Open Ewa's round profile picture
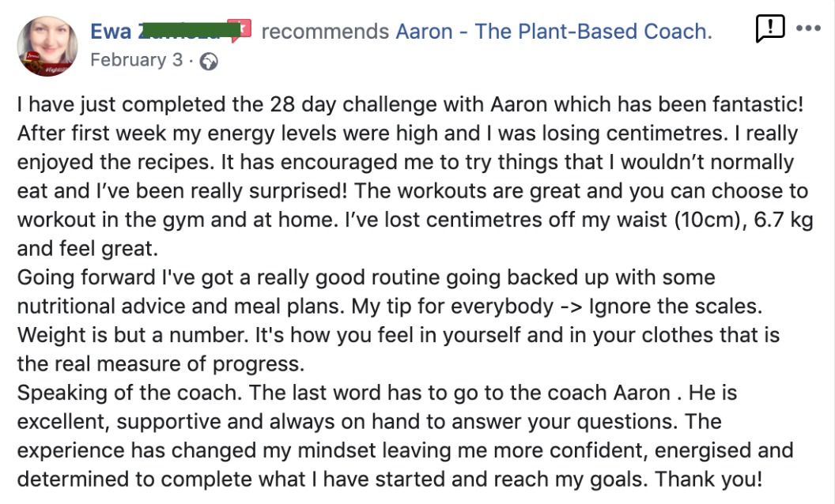Viewport: 835px width, 504px height. 47,47
